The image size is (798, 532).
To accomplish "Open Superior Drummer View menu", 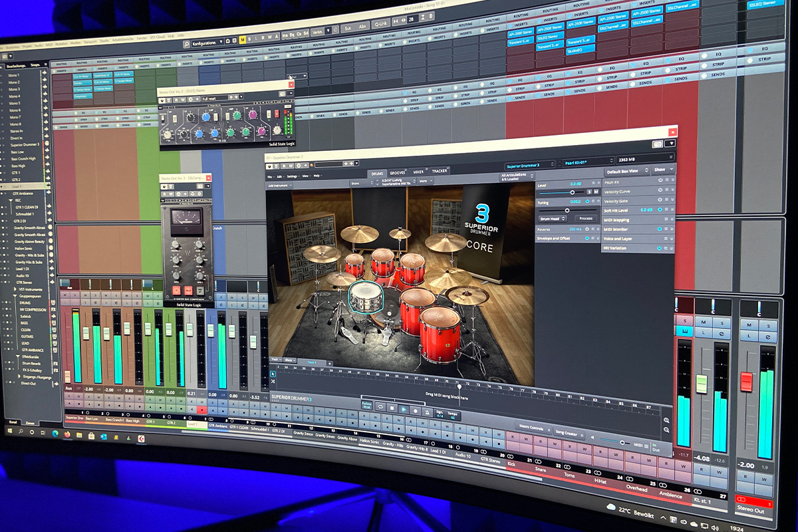I will (305, 176).
